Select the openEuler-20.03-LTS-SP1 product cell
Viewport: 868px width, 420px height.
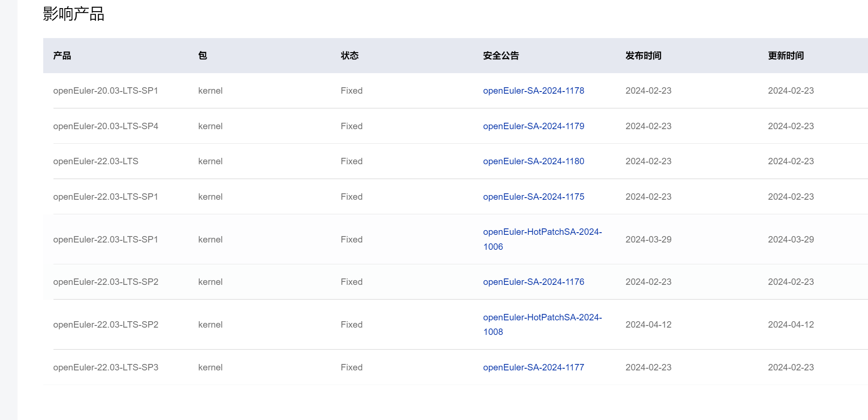click(105, 91)
